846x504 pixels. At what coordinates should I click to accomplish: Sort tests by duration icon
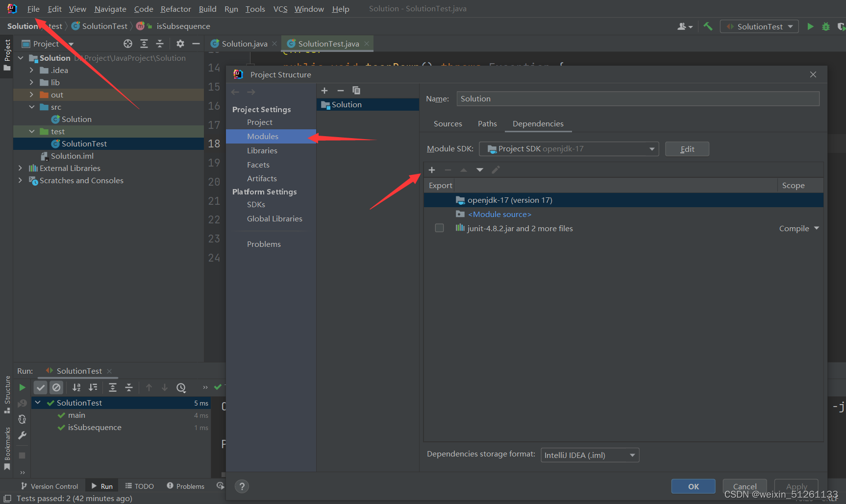pos(93,387)
